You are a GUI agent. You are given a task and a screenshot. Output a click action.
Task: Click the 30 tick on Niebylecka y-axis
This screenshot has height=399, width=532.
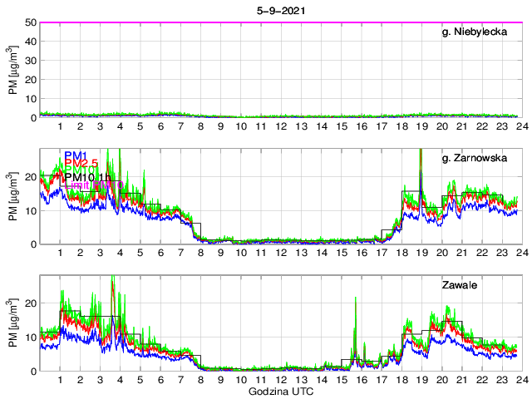tap(31, 61)
